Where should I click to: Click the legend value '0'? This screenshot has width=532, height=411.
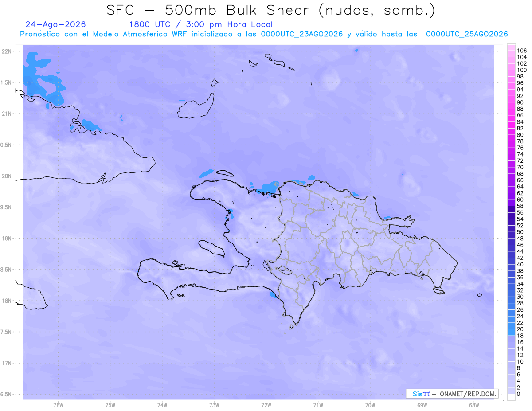click(519, 394)
